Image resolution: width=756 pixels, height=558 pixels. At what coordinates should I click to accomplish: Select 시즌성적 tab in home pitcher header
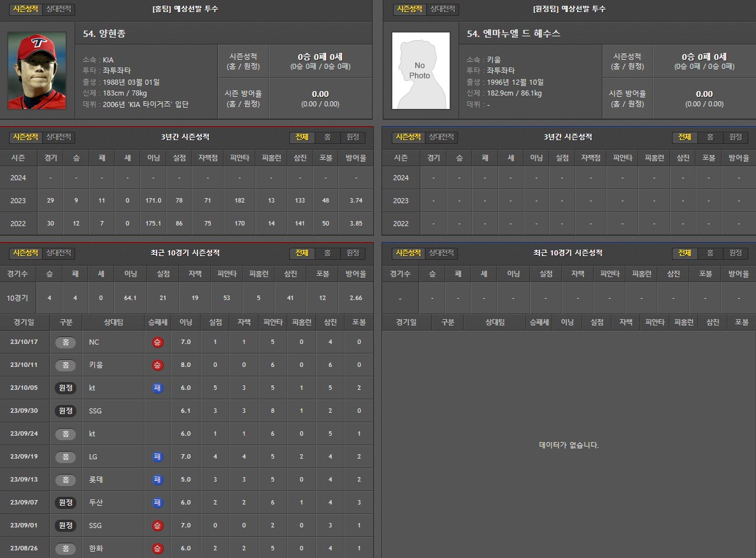(x=25, y=9)
